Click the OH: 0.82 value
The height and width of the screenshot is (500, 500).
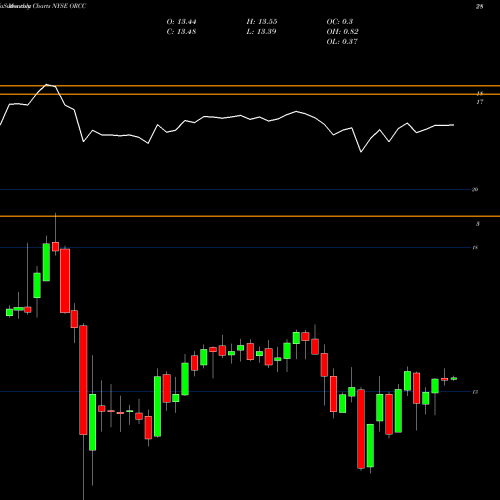pos(342,32)
